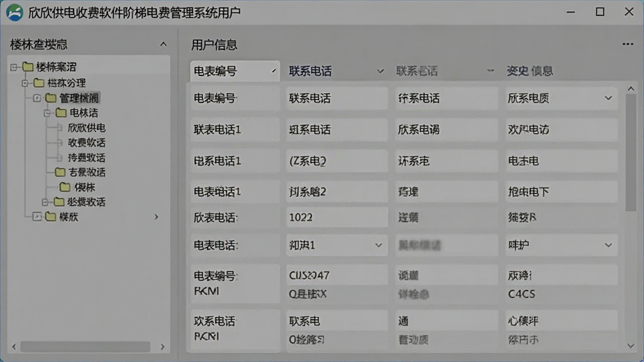Viewport: 644px width, 362px height.
Task: Click the 欣表电话: row label
Action: point(216,218)
